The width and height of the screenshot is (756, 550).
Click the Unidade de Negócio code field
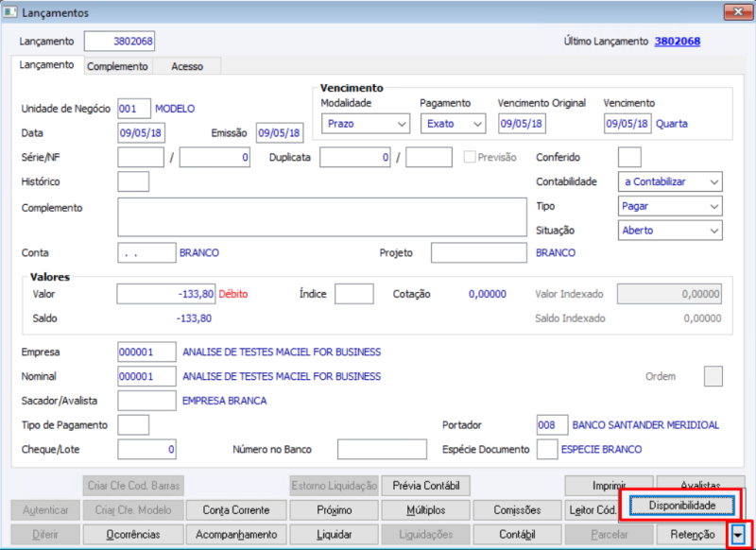[x=134, y=109]
